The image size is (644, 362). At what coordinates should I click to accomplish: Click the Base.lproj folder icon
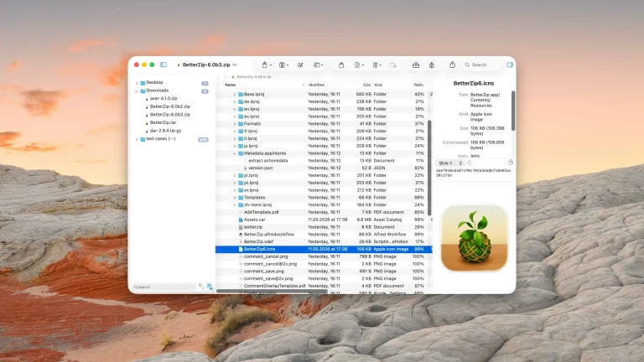click(241, 94)
